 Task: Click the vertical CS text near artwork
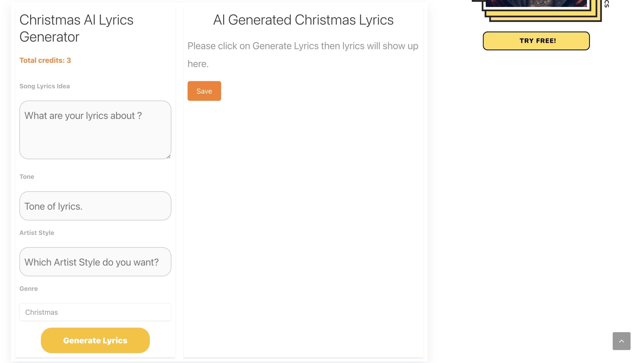(607, 4)
